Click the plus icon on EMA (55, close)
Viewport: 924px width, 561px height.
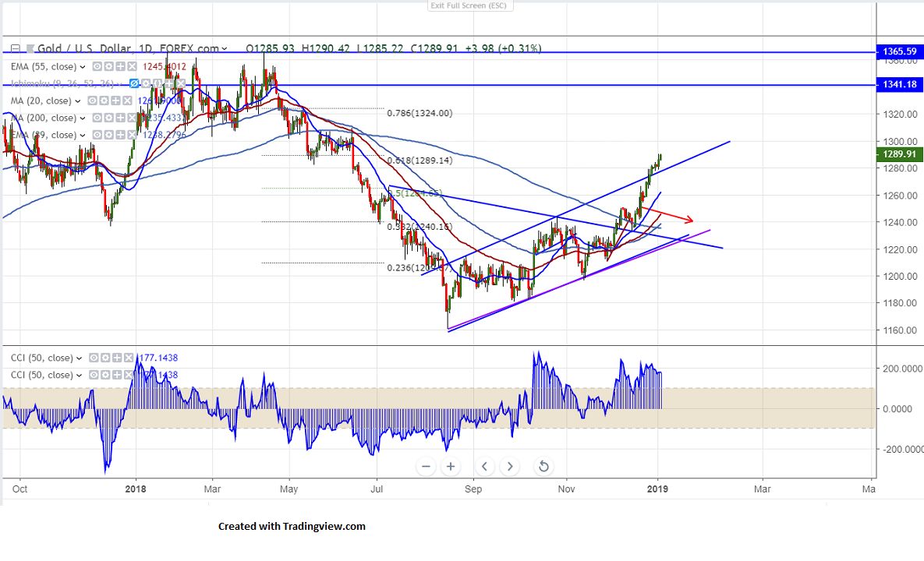(120, 66)
